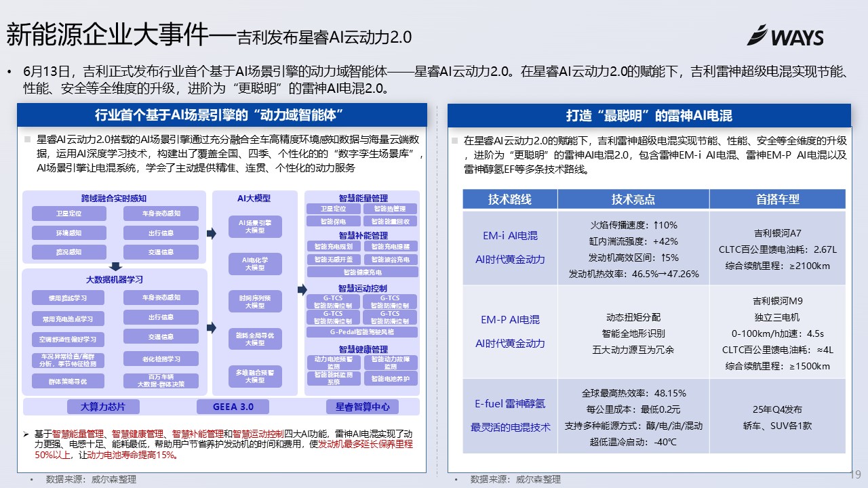Click the WAYS logo

pos(785,36)
